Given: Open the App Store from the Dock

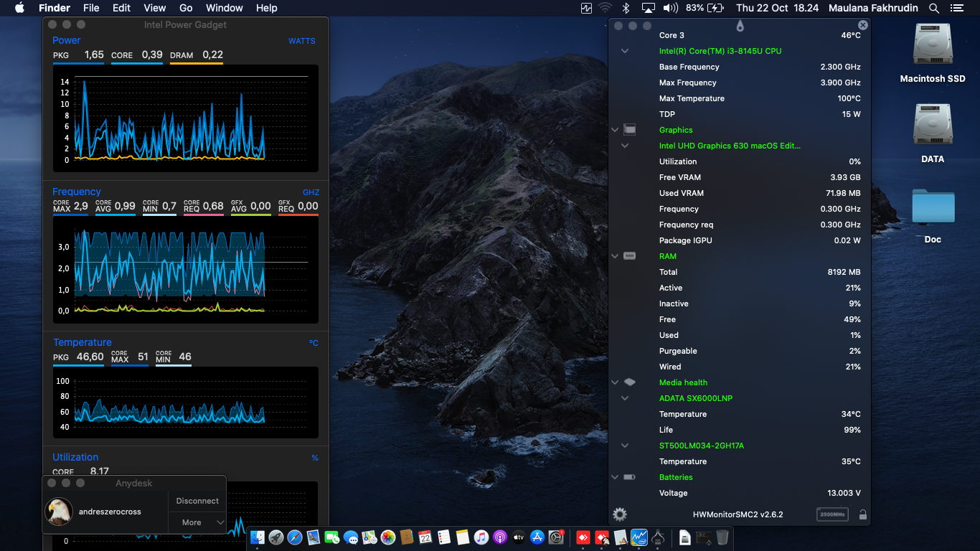Looking at the screenshot, I should 537,537.
